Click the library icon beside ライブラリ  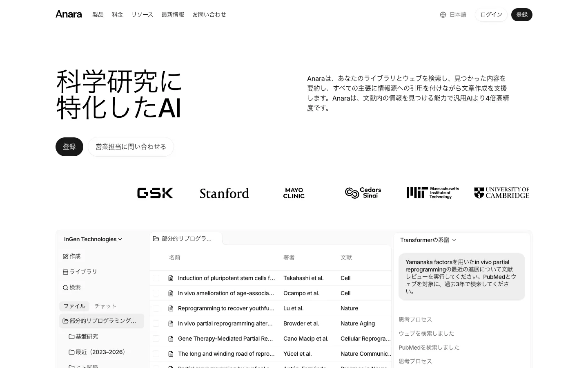point(65,272)
